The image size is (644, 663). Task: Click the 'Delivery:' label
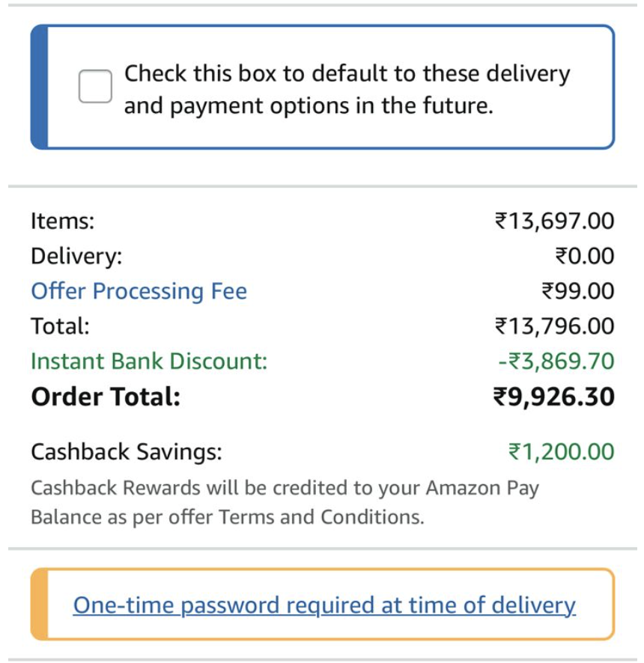(76, 257)
